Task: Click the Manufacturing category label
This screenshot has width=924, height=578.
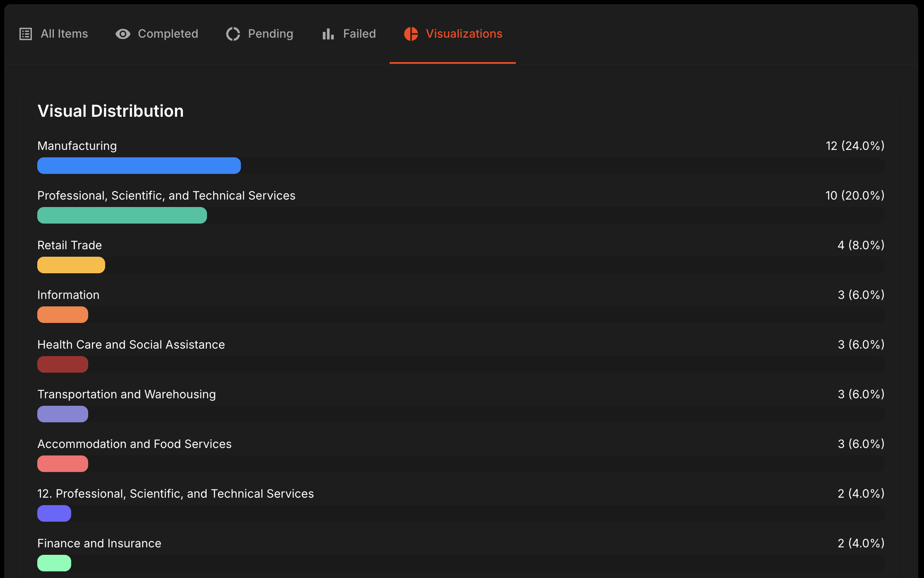Action: coord(77,146)
